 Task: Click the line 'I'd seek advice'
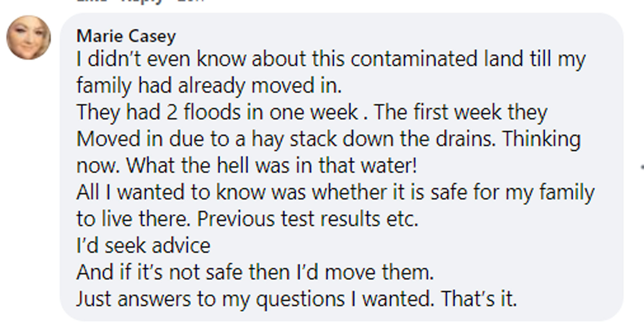tap(143, 246)
